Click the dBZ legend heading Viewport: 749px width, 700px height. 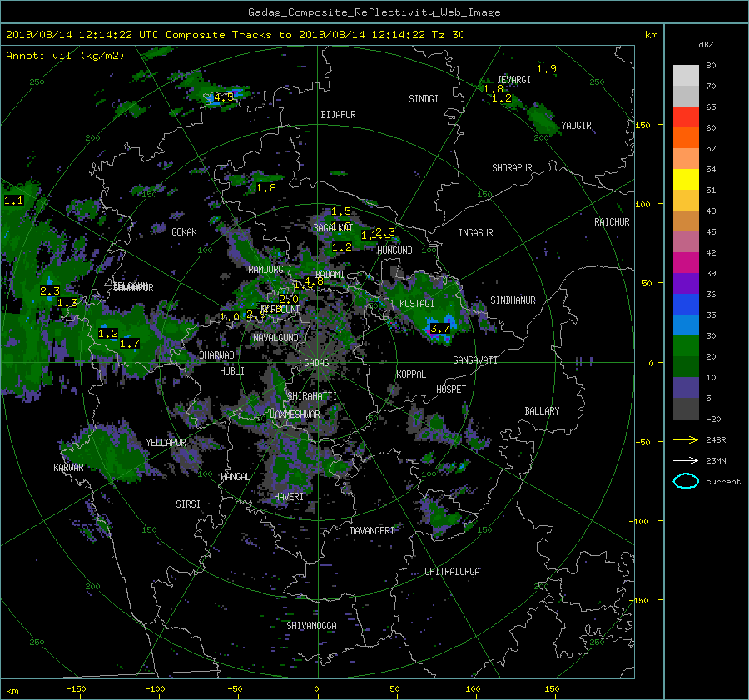(x=706, y=44)
